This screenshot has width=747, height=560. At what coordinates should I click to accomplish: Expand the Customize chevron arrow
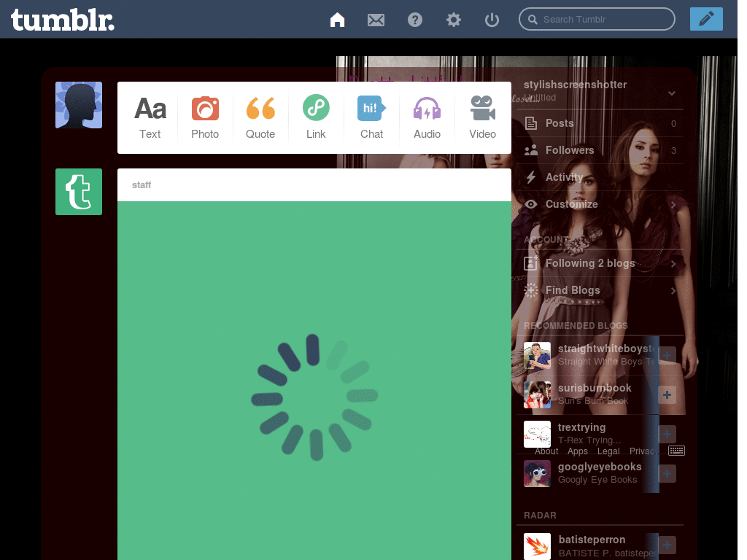(673, 205)
